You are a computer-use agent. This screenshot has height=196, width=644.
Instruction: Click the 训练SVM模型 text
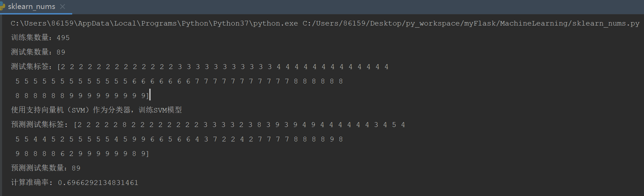[x=160, y=110]
